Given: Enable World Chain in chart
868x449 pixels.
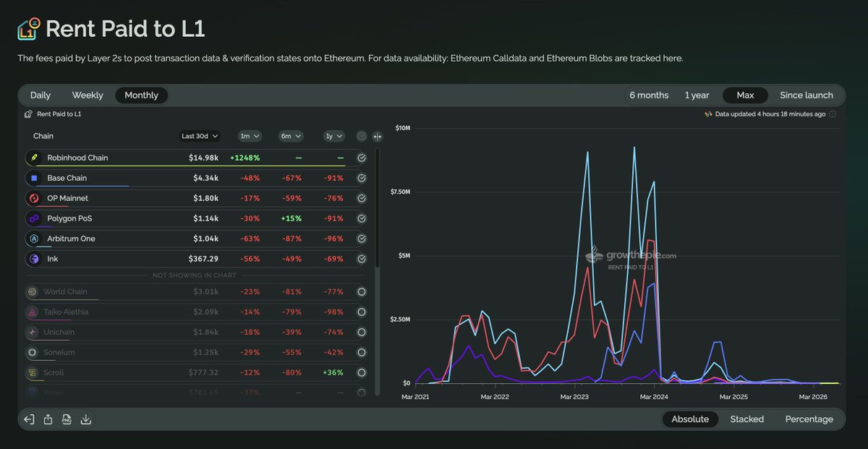Looking at the screenshot, I should click(362, 292).
